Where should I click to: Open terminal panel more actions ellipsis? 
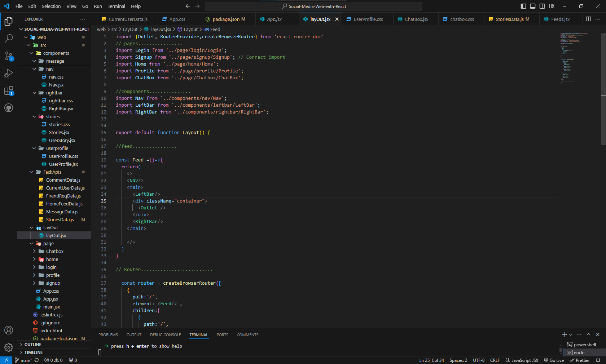(x=579, y=335)
